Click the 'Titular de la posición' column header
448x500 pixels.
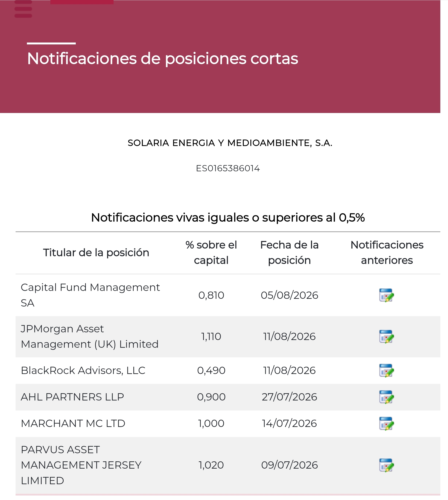(96, 253)
